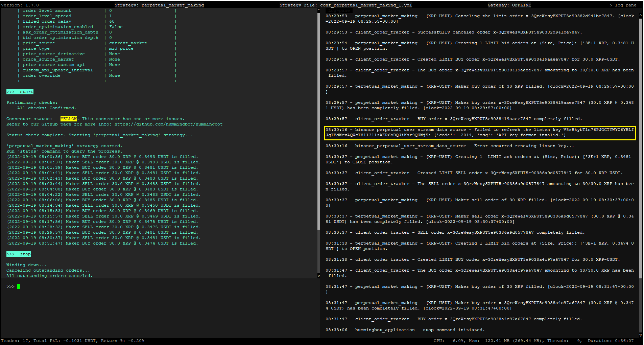Click the YELLOW connector status indicator
The width and height of the screenshot is (644, 345).
(x=69, y=119)
